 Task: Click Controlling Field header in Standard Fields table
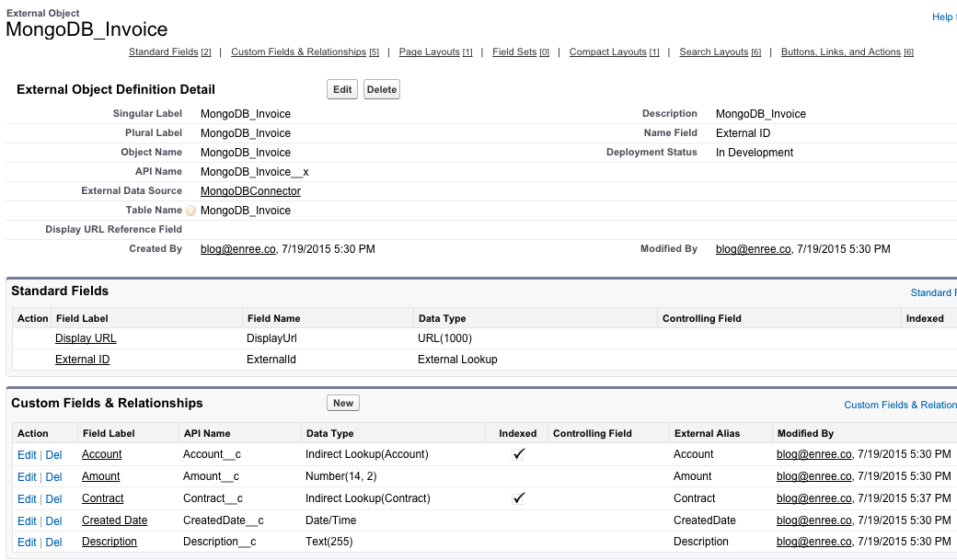click(702, 318)
